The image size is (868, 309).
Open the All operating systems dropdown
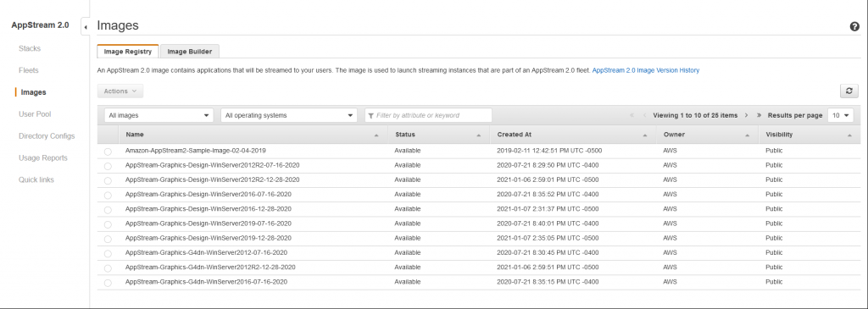click(x=288, y=115)
